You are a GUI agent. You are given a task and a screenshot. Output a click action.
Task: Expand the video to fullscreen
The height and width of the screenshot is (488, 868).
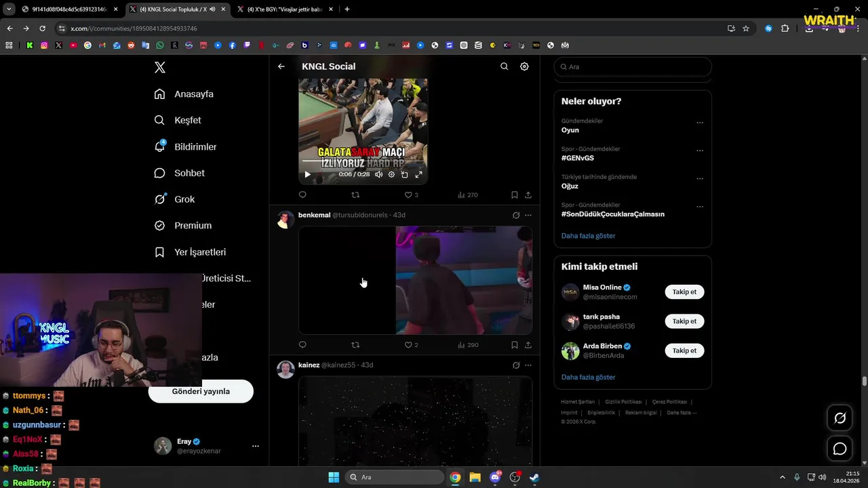pyautogui.click(x=418, y=174)
